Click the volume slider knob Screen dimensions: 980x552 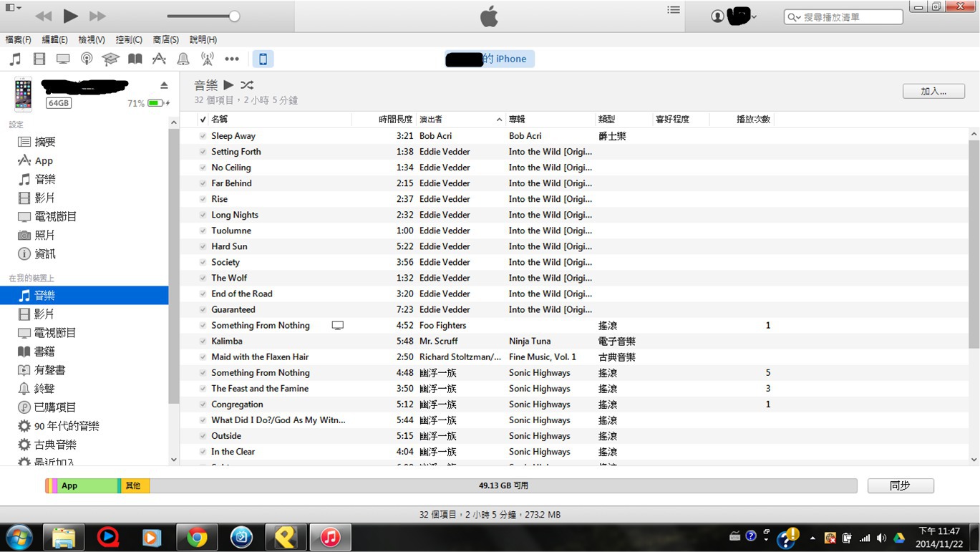[234, 16]
